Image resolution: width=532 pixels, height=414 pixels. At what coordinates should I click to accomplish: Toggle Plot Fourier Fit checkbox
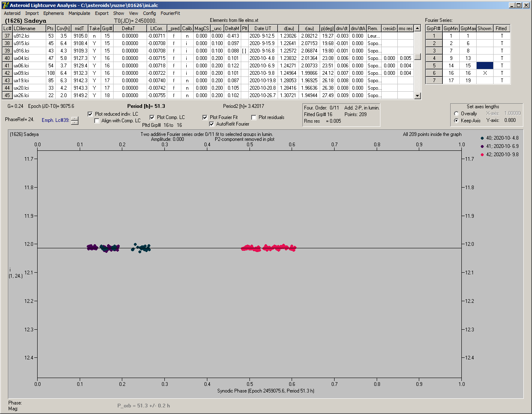click(x=205, y=117)
